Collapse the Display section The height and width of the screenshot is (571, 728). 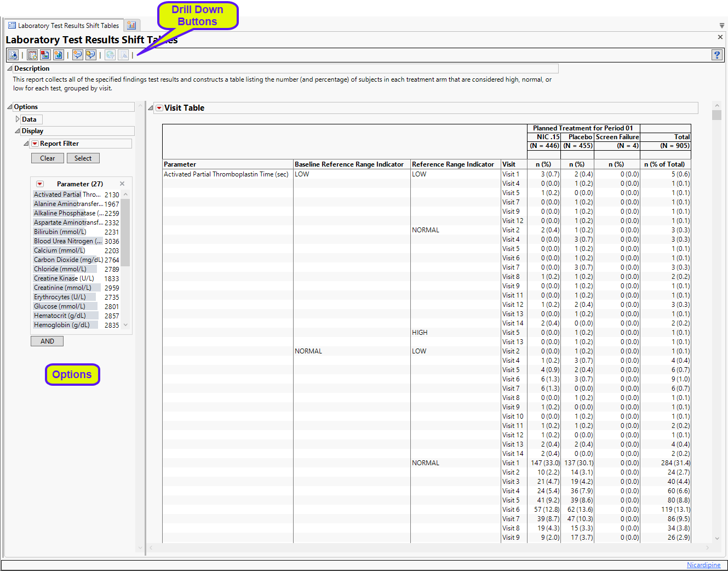pyautogui.click(x=18, y=131)
